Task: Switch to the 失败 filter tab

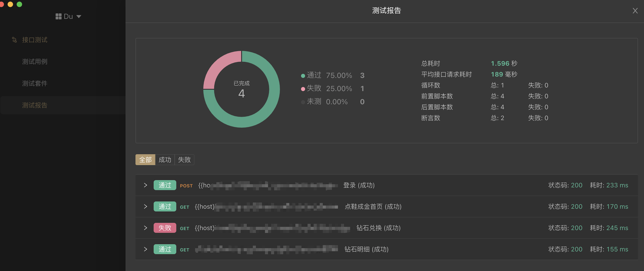Action: tap(184, 160)
